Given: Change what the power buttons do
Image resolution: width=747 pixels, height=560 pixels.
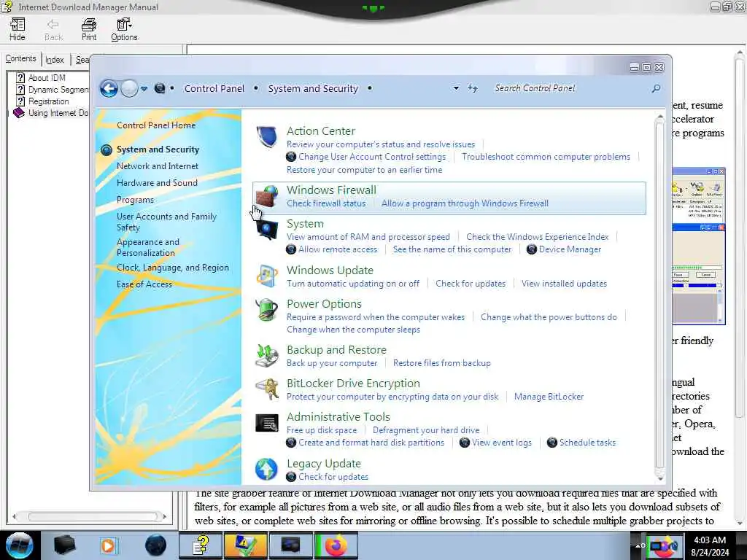Looking at the screenshot, I should [549, 317].
